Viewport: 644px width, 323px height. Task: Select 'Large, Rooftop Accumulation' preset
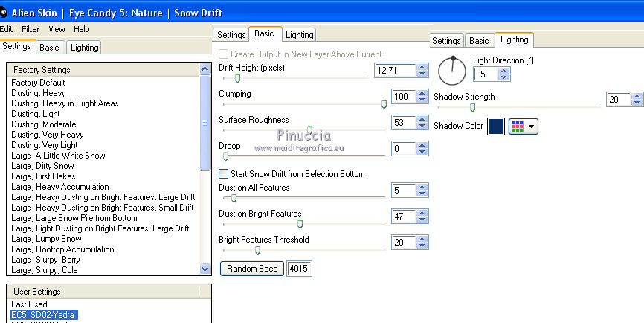point(63,249)
